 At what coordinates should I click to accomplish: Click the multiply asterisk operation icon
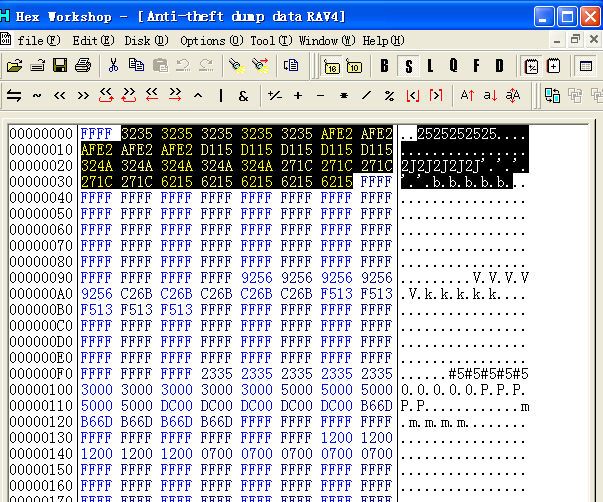click(x=344, y=95)
